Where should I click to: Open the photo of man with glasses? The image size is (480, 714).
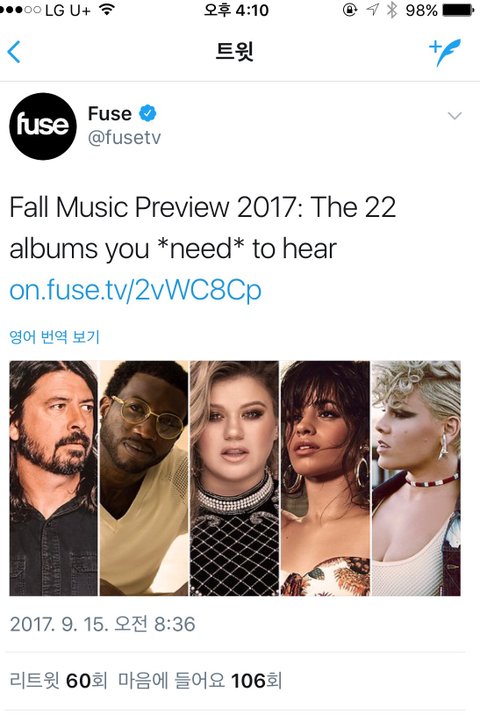click(144, 478)
